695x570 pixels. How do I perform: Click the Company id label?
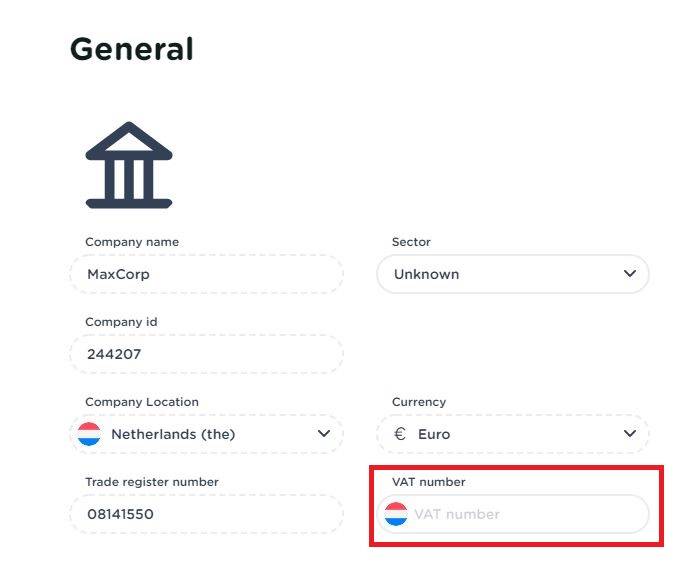pos(121,322)
